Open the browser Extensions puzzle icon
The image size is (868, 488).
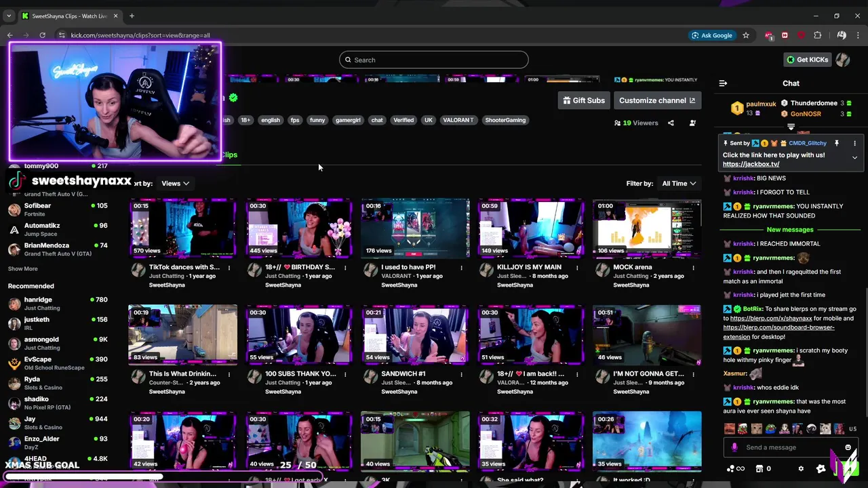[x=818, y=35]
